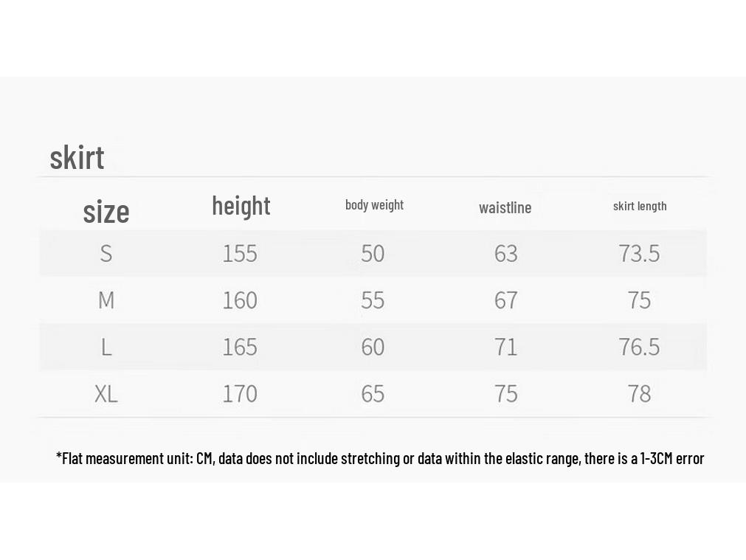Select the 'height' column header
746x560 pixels.
pyautogui.click(x=241, y=206)
